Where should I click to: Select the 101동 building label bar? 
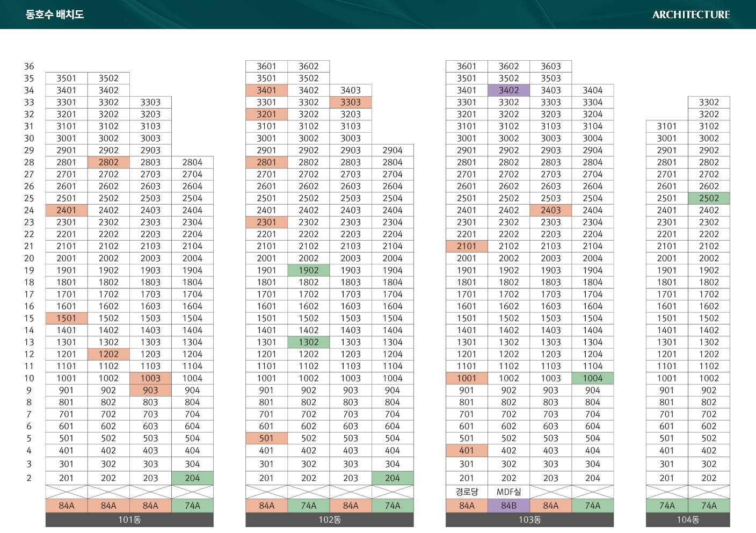coord(129,520)
